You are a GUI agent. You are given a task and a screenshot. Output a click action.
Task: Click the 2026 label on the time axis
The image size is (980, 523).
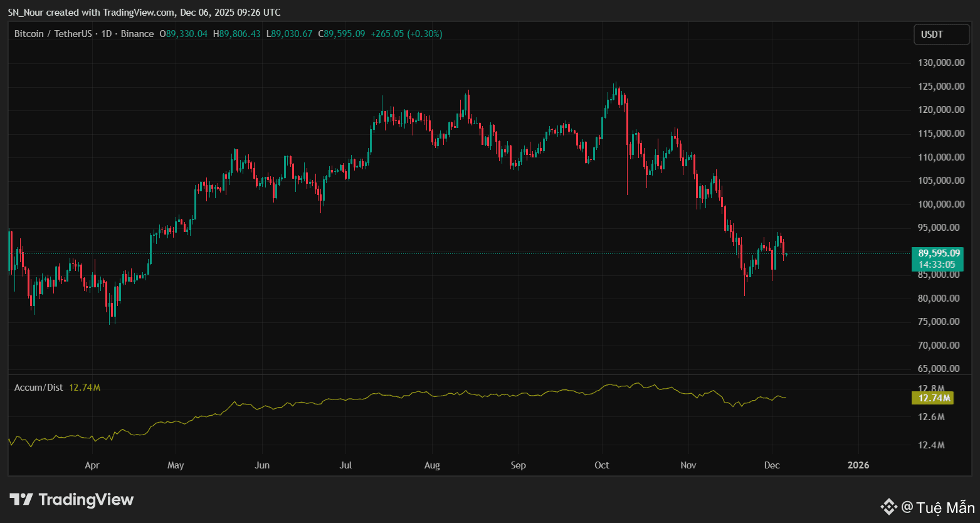tap(858, 465)
